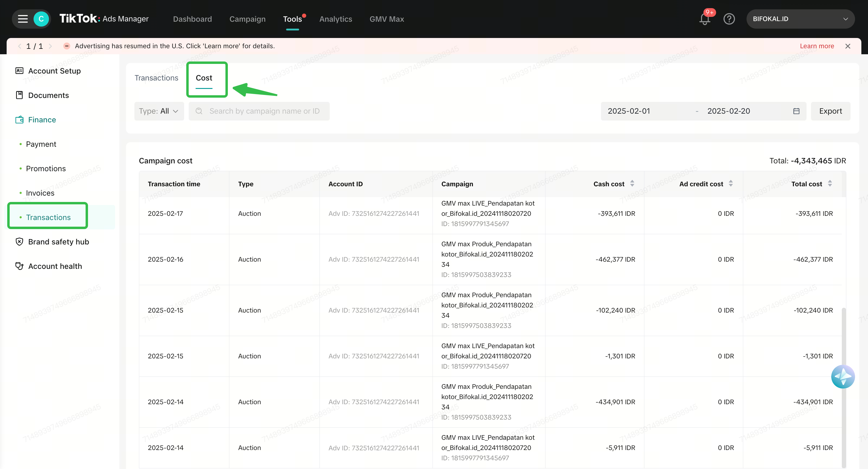
Task: Click the Documents sidebar icon
Action: click(x=19, y=95)
